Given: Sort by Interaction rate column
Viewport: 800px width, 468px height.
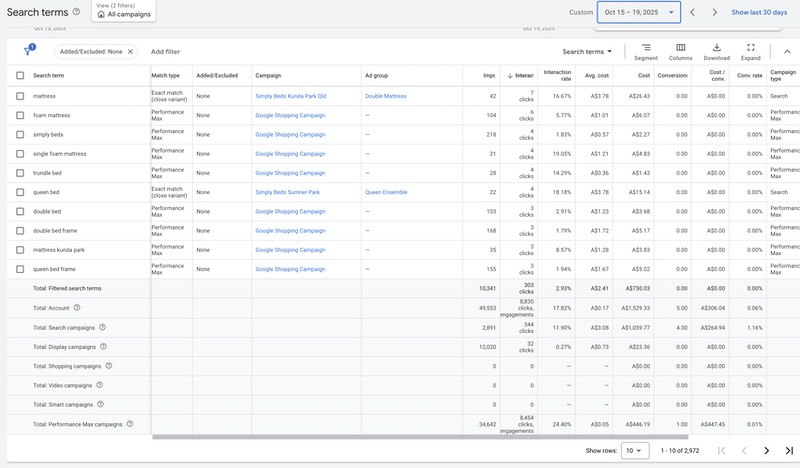Looking at the screenshot, I should (557, 76).
